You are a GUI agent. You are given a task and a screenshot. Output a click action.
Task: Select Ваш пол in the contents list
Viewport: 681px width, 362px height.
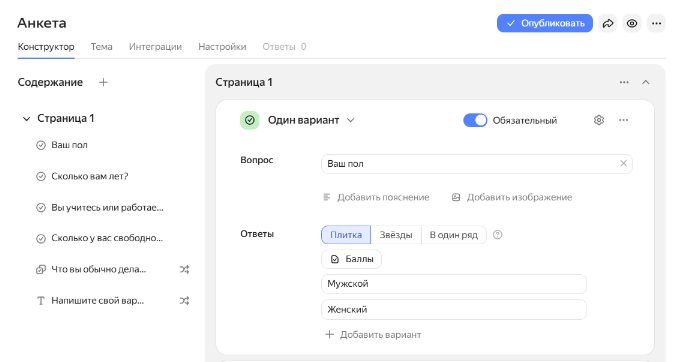click(x=69, y=145)
